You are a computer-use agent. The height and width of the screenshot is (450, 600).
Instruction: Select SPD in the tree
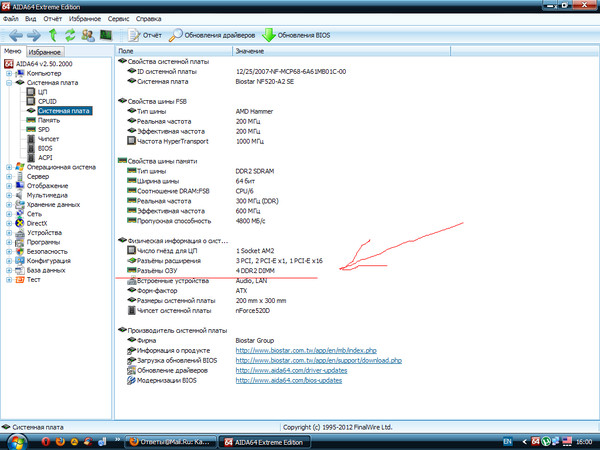tap(44, 130)
